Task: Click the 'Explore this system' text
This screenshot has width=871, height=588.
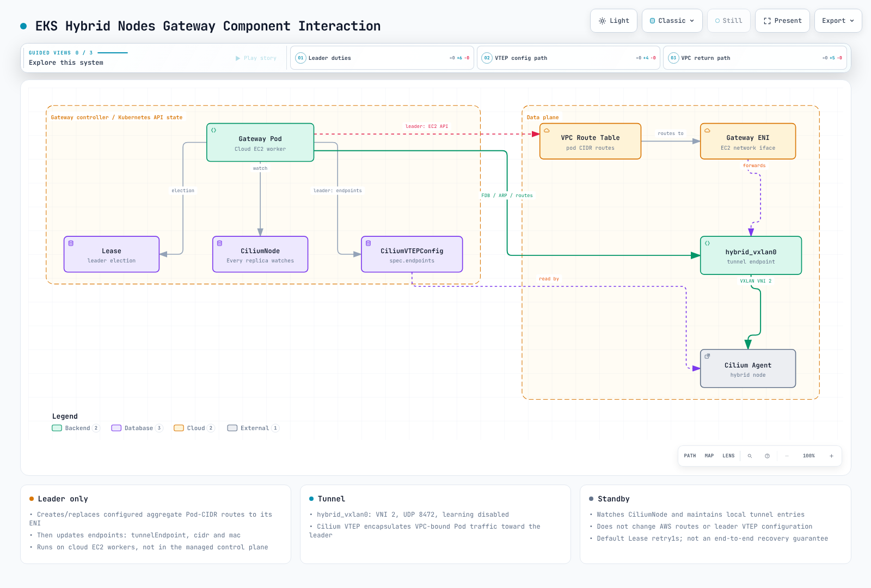Action: [66, 63]
